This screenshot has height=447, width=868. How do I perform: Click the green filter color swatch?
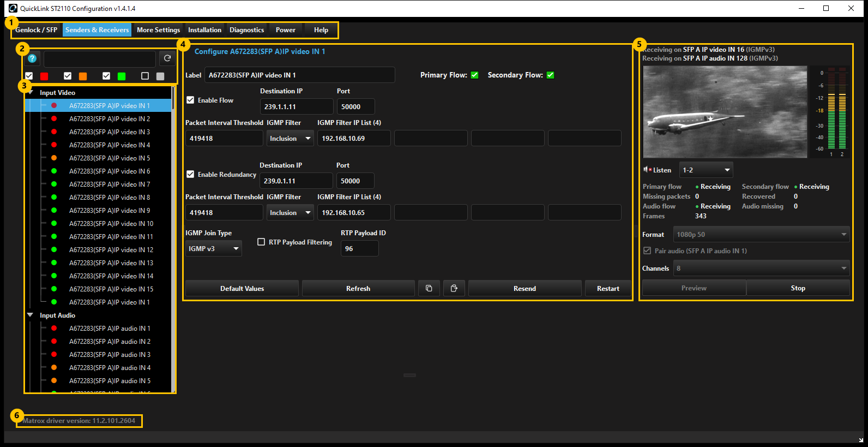(x=122, y=76)
